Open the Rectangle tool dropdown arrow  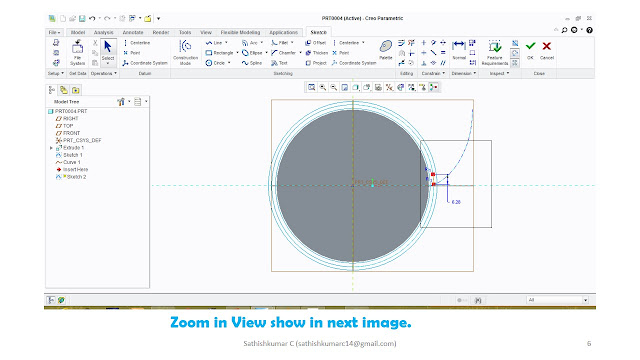237,53
